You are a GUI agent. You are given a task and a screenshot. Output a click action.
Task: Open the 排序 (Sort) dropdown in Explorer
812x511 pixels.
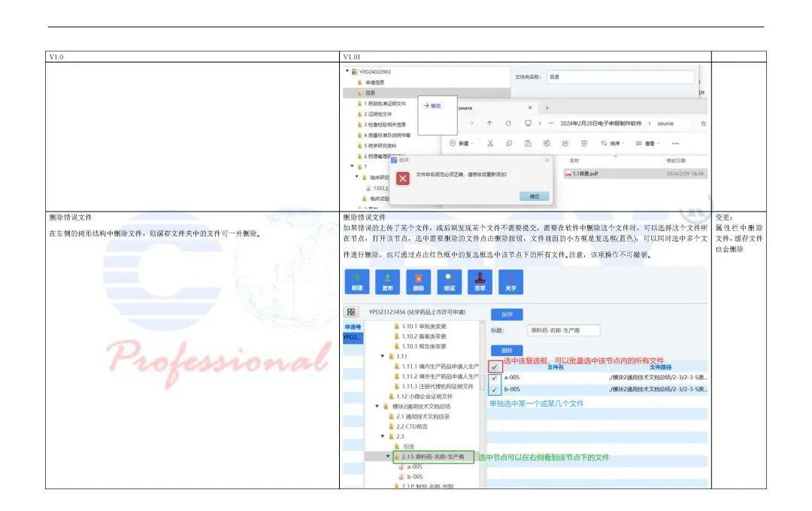(611, 143)
